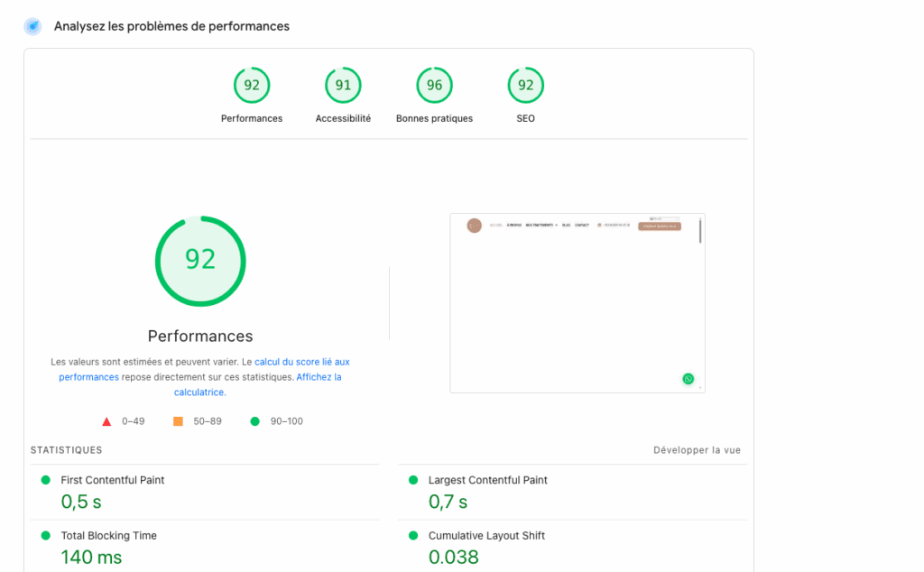The height and width of the screenshot is (572, 924).
Task: Click the green dot beside Total Blocking Time
Action: pyautogui.click(x=46, y=535)
